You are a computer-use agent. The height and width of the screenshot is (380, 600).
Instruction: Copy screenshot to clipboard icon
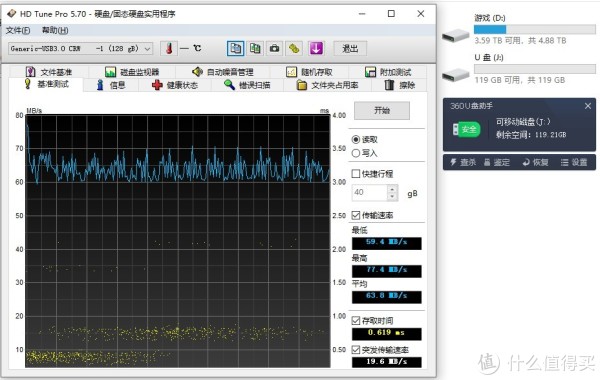(x=255, y=49)
